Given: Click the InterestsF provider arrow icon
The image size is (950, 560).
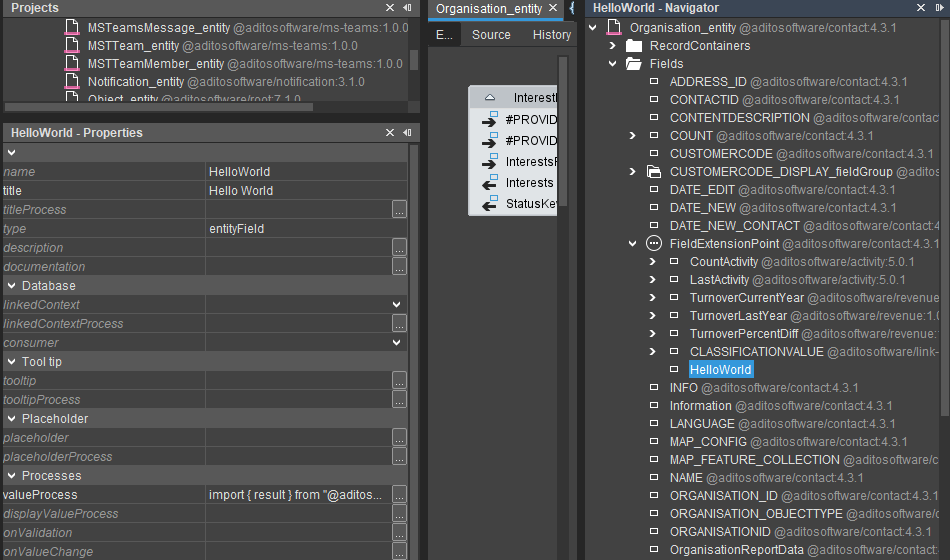Looking at the screenshot, I should click(490, 163).
